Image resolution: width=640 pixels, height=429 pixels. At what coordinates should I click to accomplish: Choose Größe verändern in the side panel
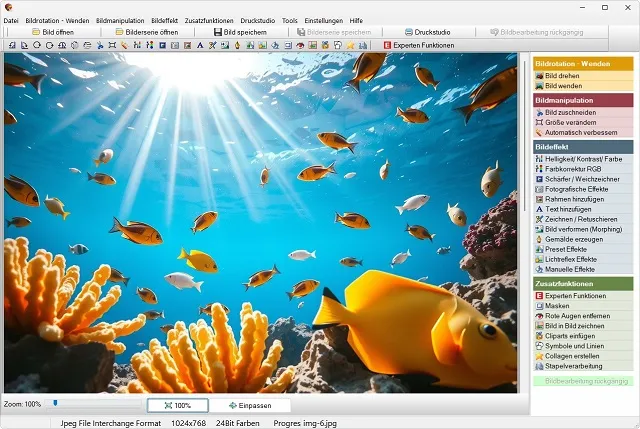(x=583, y=122)
